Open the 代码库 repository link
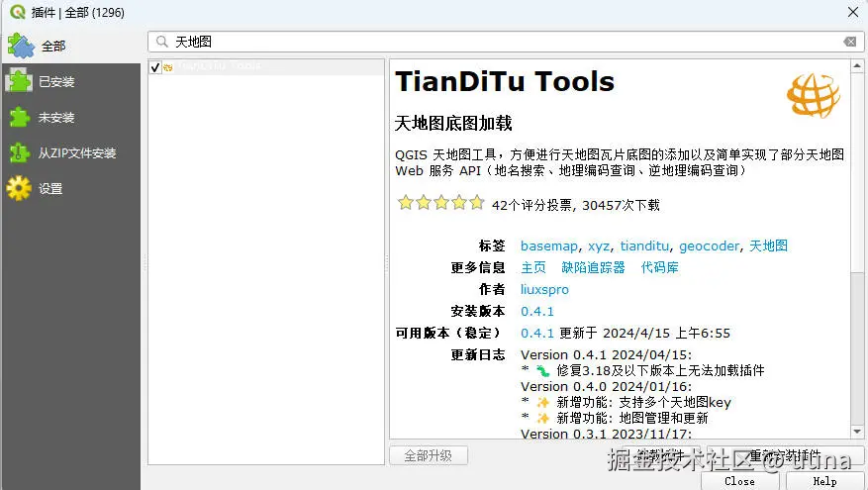 (660, 267)
